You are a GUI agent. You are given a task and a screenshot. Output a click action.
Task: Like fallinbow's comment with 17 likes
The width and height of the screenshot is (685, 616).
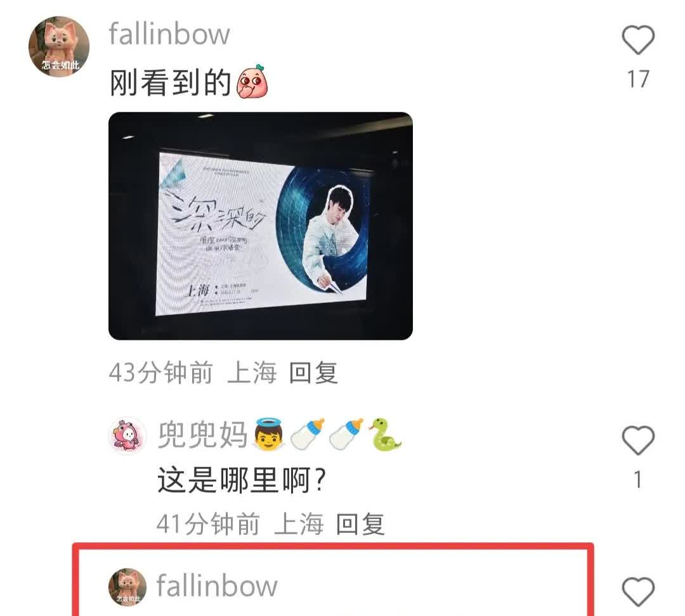[638, 40]
